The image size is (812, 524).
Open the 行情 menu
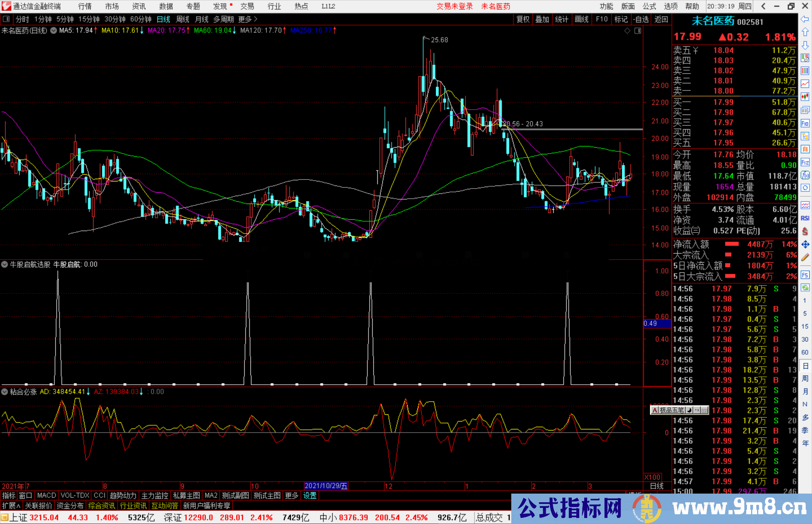tap(85, 6)
